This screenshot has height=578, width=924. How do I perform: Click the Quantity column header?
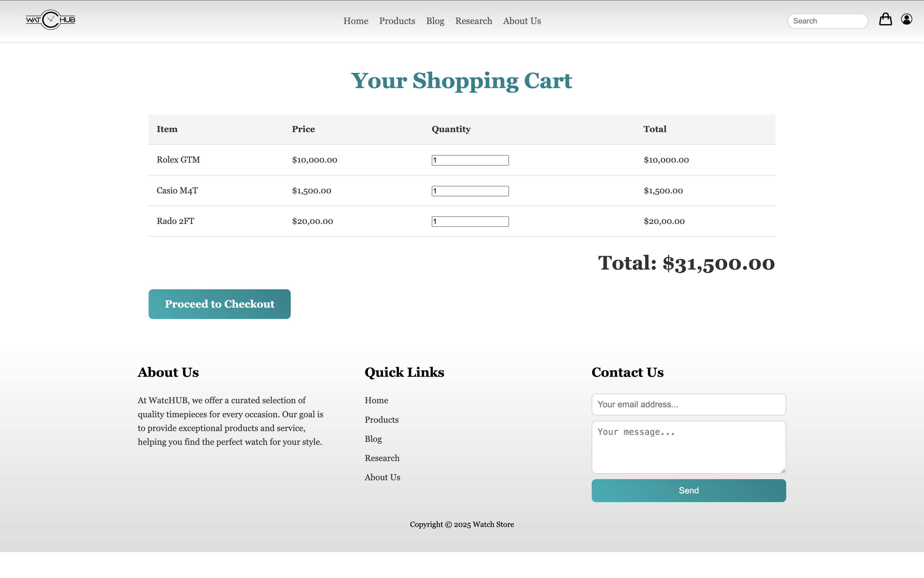point(451,129)
